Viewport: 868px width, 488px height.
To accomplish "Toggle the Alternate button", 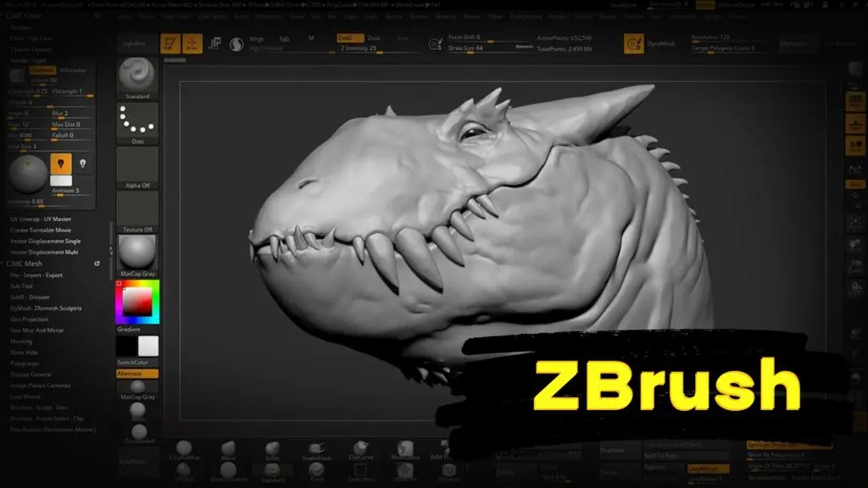I will (137, 374).
